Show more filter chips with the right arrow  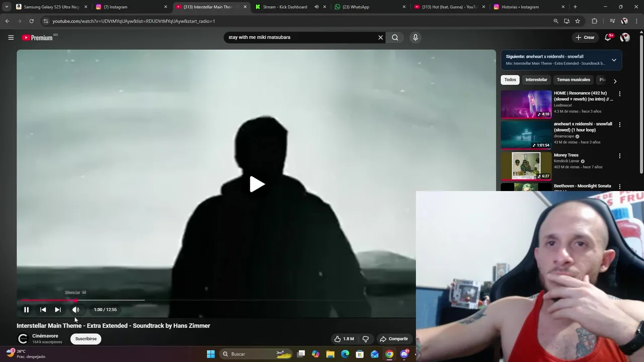[615, 81]
